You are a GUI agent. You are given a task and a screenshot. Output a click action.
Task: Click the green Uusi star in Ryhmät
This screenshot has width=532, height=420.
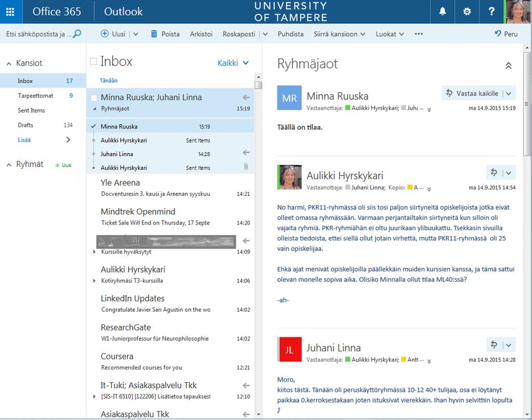pyautogui.click(x=57, y=165)
